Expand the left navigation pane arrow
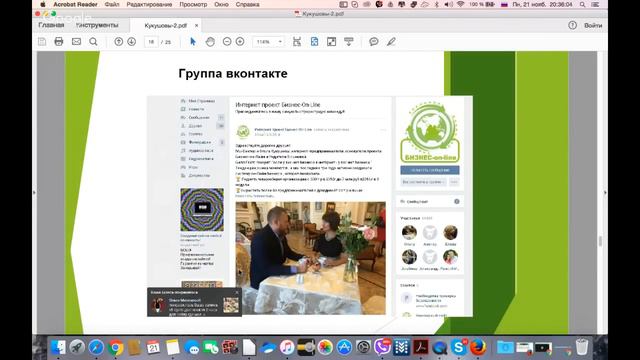 [34, 192]
